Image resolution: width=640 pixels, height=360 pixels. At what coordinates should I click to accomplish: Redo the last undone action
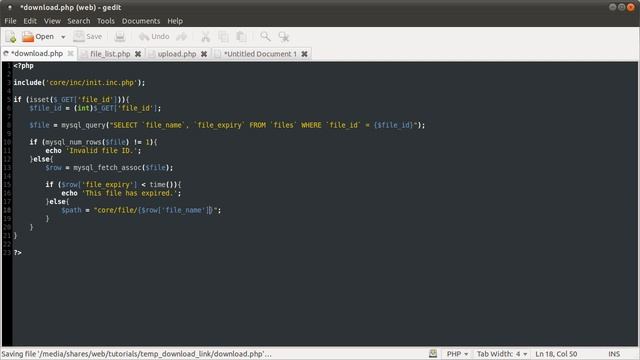pyautogui.click(x=182, y=37)
